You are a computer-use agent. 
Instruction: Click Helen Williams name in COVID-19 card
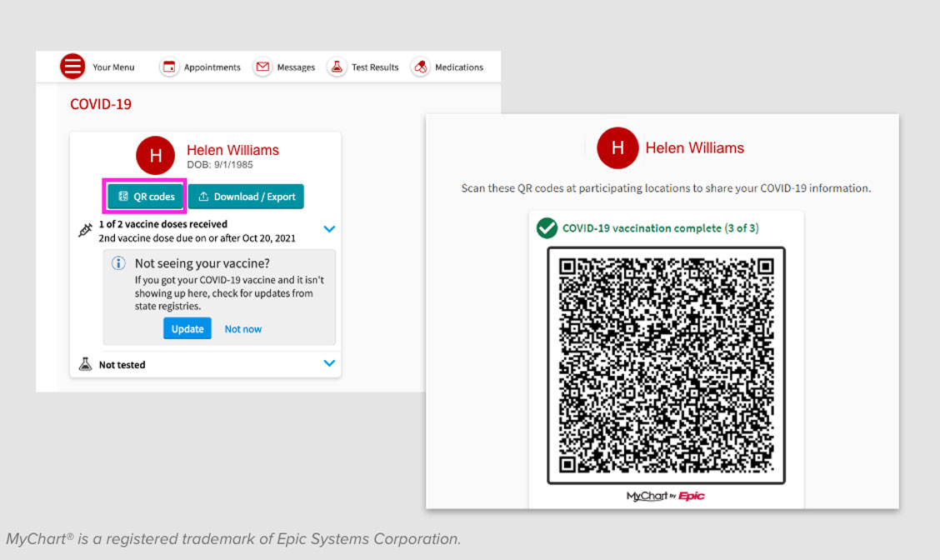[x=232, y=150]
